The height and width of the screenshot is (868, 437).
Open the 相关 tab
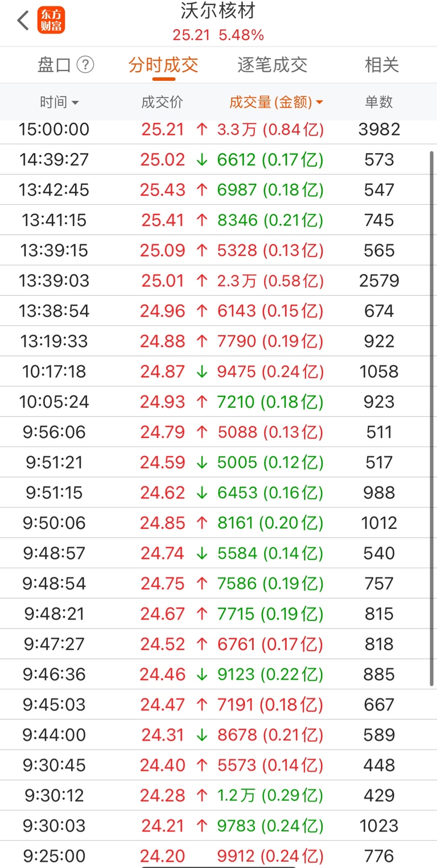(382, 65)
